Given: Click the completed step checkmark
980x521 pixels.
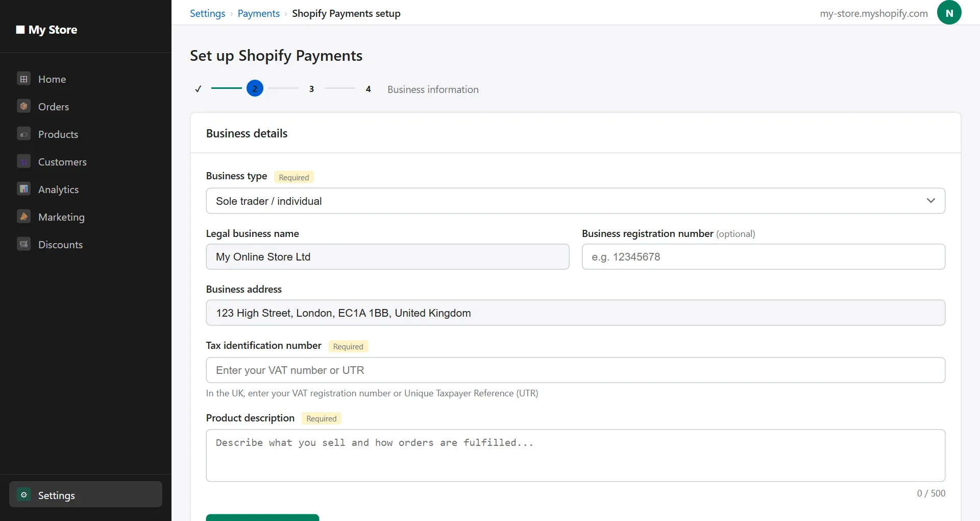Looking at the screenshot, I should (x=198, y=89).
